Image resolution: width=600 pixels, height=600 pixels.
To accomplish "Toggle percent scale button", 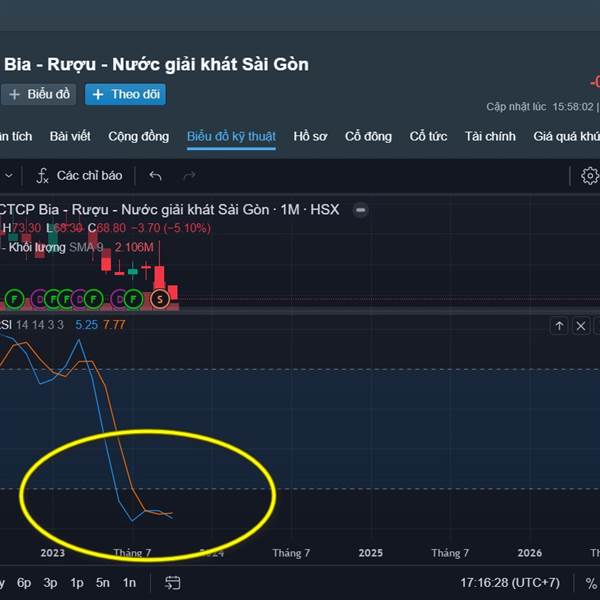I will point(590,583).
